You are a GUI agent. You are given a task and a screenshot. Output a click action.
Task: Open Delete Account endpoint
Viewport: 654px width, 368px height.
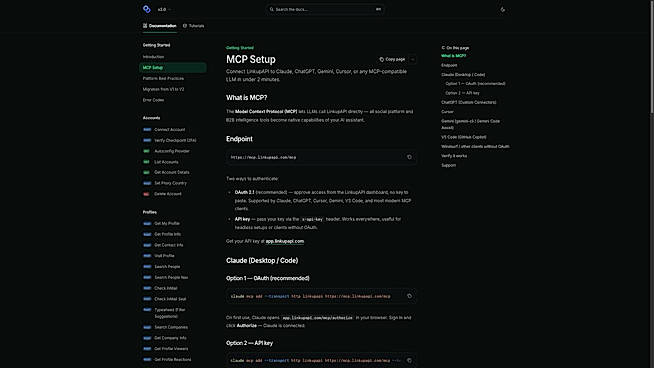coord(168,194)
